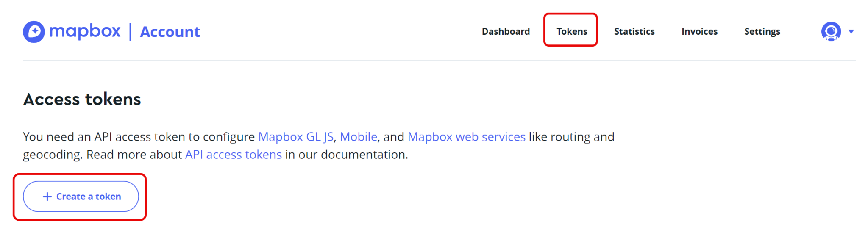Open the Statistics section
868x227 pixels.
[634, 32]
